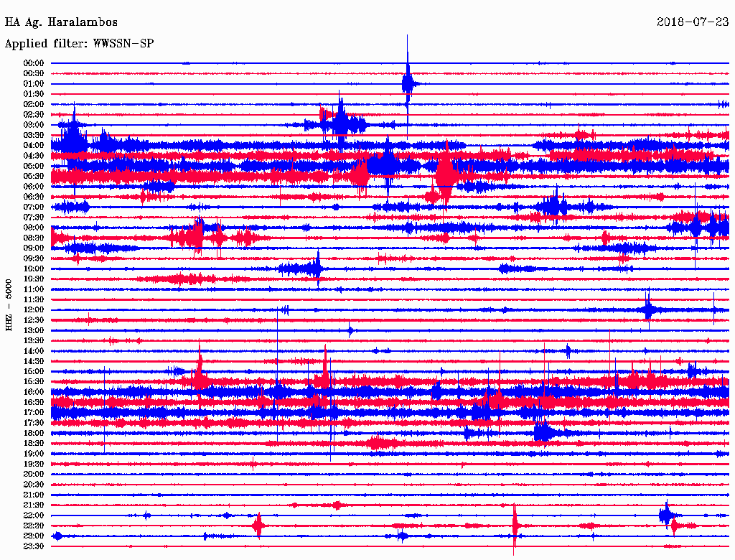
Task: Select the 06:00 time label
Action: pos(34,187)
